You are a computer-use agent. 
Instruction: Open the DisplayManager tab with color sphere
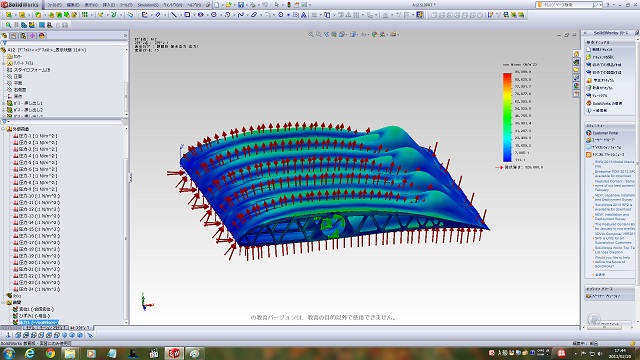click(x=41, y=36)
